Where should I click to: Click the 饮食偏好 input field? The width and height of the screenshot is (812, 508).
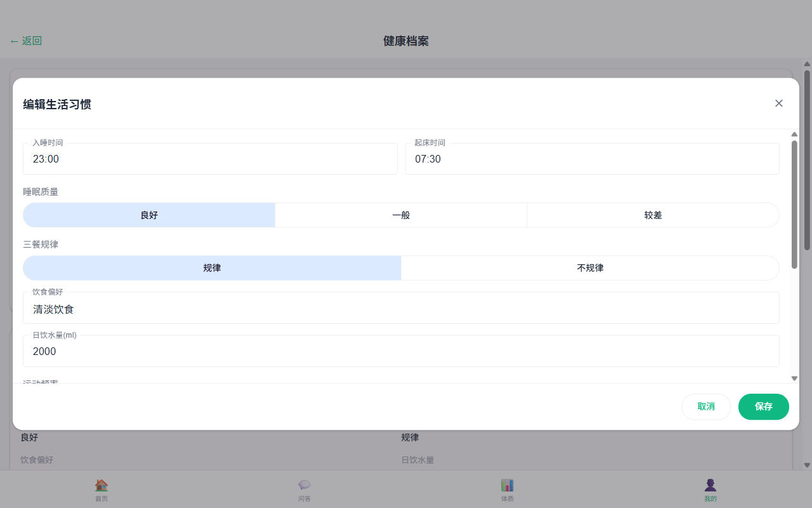[401, 309]
